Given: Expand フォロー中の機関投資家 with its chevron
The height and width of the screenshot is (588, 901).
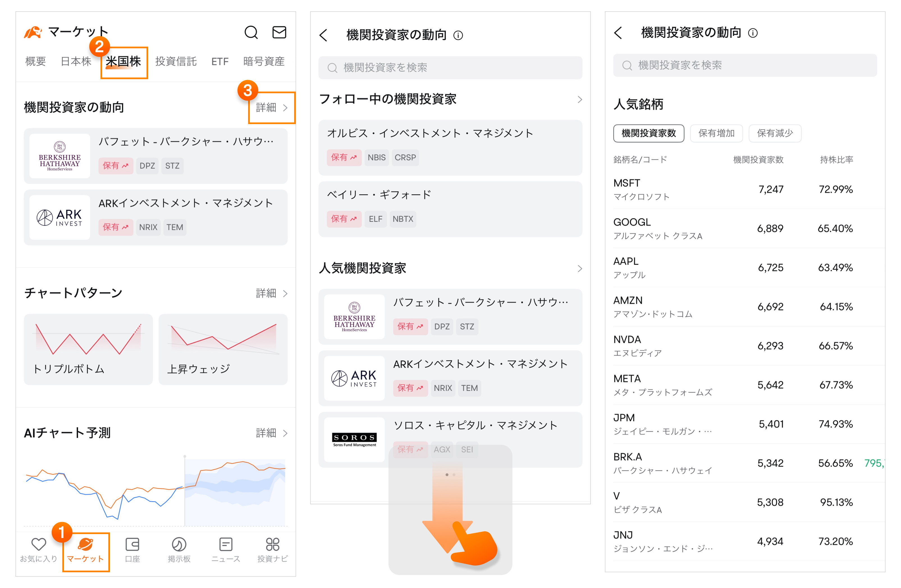Looking at the screenshot, I should tap(579, 99).
